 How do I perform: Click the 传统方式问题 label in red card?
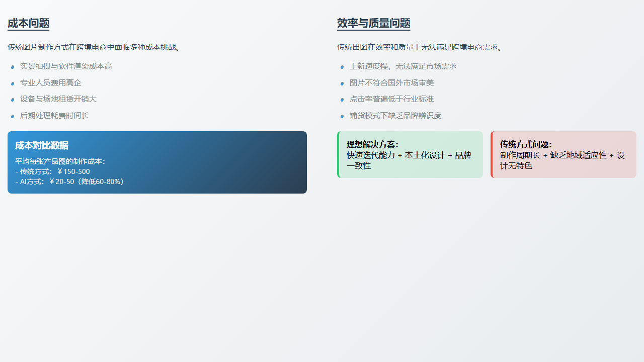click(526, 145)
